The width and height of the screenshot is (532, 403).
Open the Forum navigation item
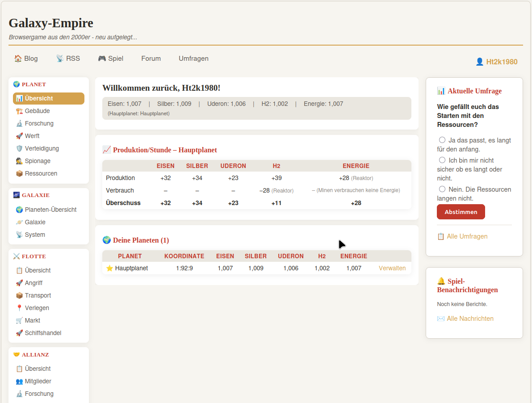[151, 59]
